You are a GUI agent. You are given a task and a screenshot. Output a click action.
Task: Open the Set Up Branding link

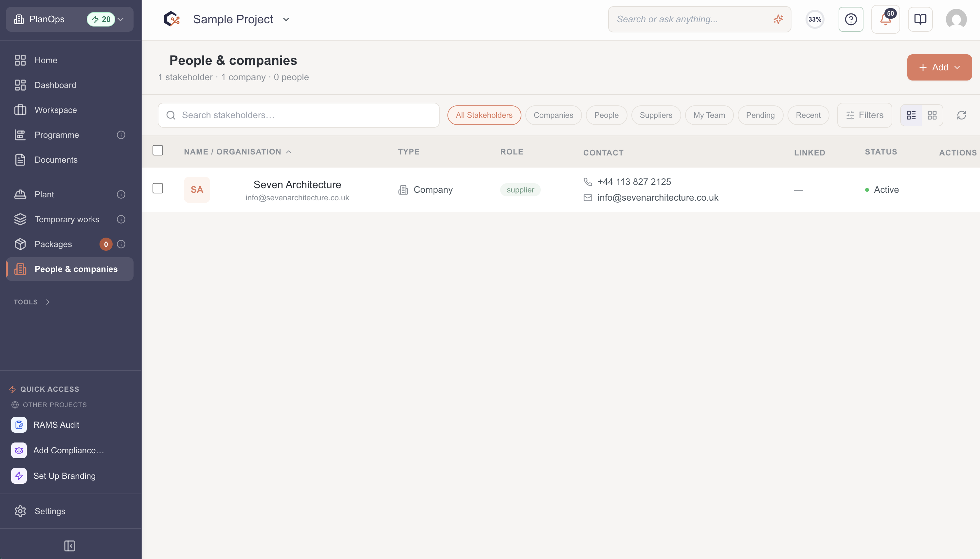click(x=64, y=476)
